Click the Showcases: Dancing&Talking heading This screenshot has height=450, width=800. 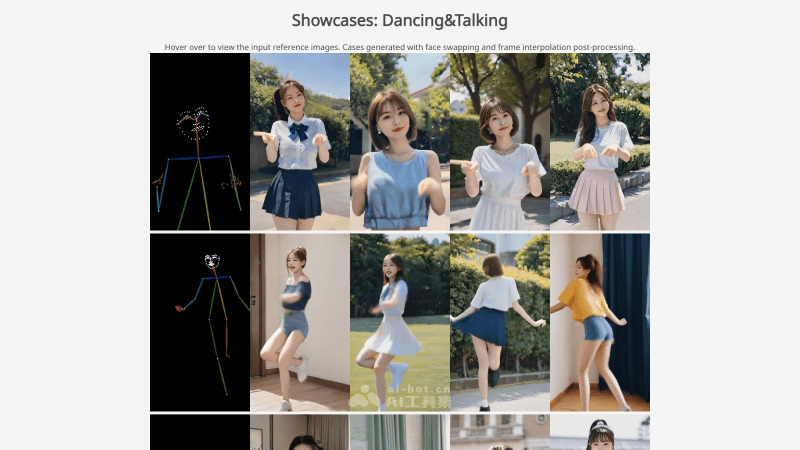click(x=400, y=20)
